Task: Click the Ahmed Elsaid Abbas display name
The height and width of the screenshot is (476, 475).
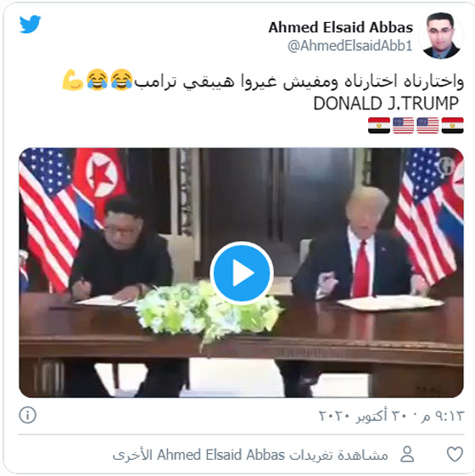Action: tap(340, 27)
